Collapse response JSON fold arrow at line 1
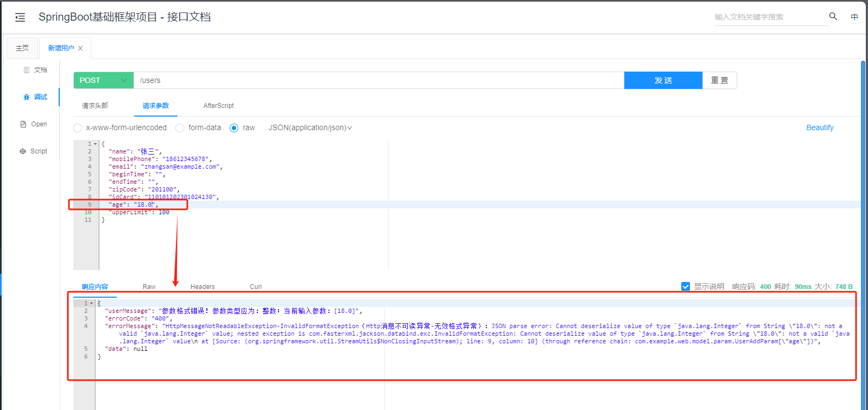Screen dimensions: 868x410 [91, 304]
